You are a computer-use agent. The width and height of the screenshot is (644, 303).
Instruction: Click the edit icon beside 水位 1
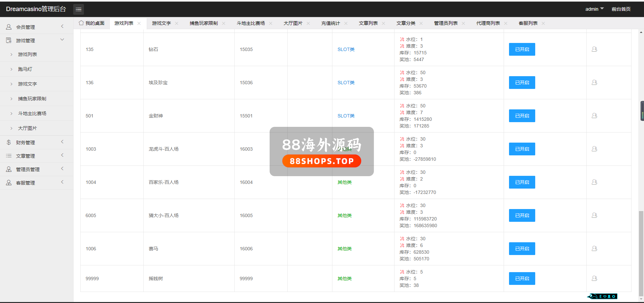(402, 39)
